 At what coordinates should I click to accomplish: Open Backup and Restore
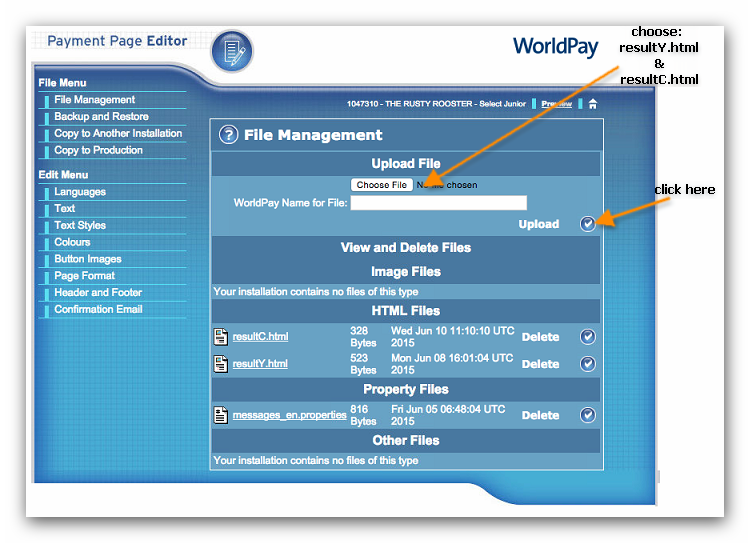tap(101, 116)
